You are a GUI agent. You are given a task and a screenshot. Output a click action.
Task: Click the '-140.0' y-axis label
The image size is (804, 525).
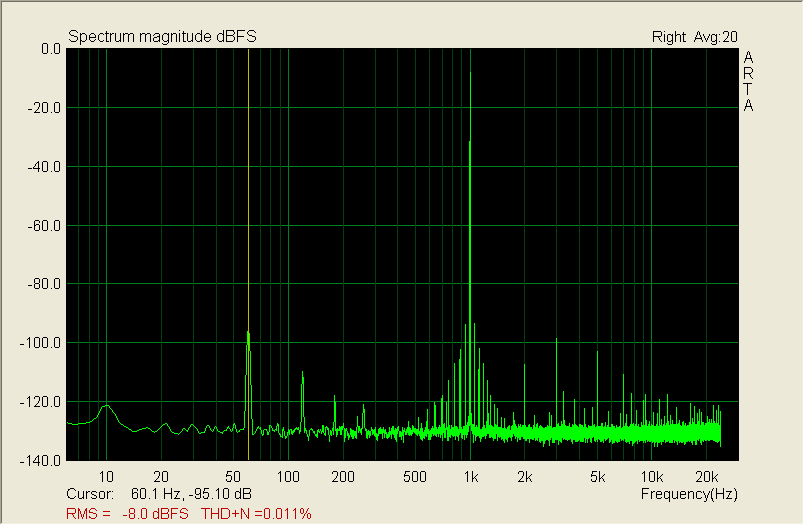(x=41, y=461)
